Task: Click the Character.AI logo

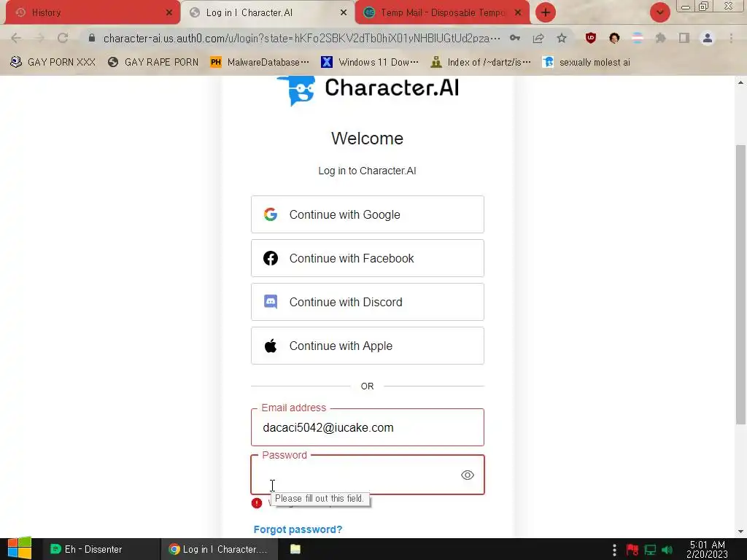Action: pos(368,90)
